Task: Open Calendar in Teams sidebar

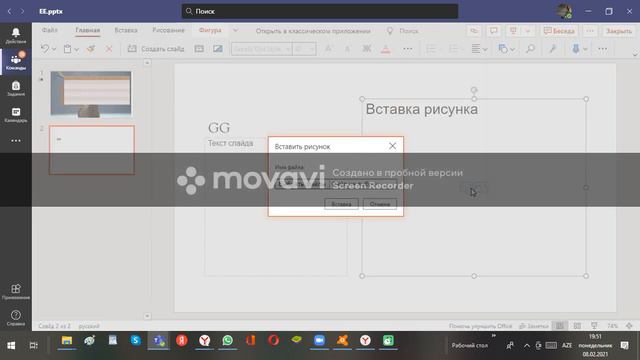Action: (x=16, y=115)
